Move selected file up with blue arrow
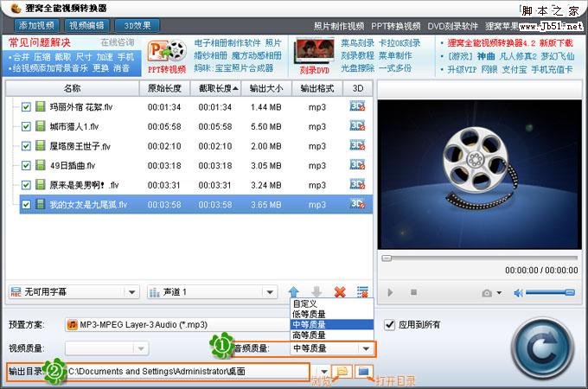 tap(294, 291)
